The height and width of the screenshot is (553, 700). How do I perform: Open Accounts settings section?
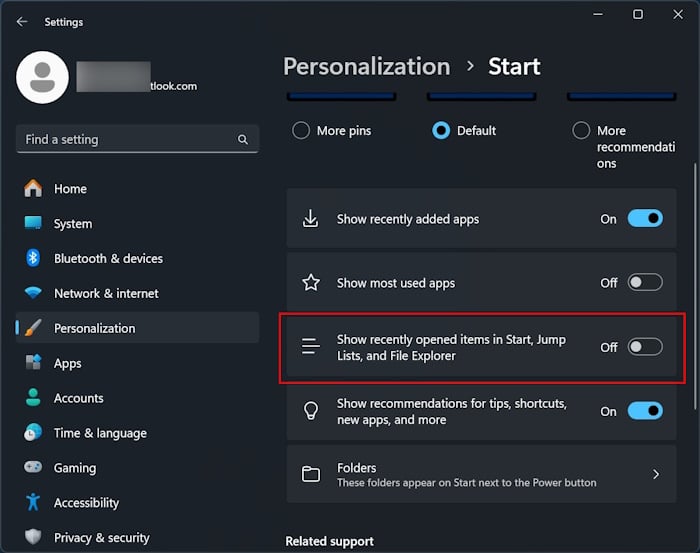(138, 398)
